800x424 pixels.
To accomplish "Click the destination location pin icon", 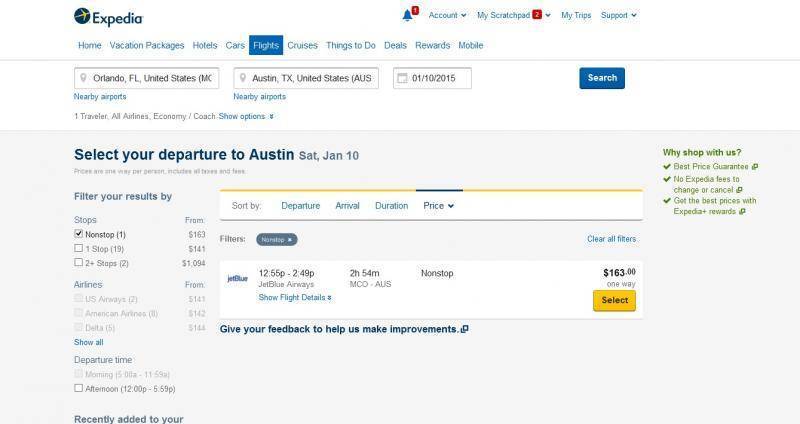I will coord(243,78).
